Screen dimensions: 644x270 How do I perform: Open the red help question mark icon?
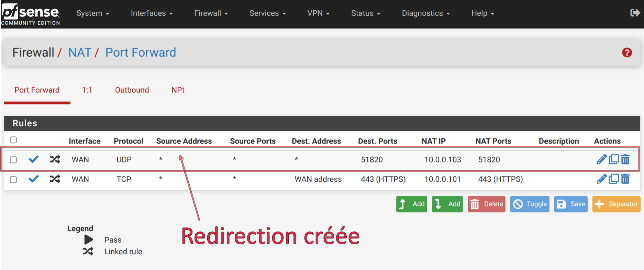[x=627, y=53]
